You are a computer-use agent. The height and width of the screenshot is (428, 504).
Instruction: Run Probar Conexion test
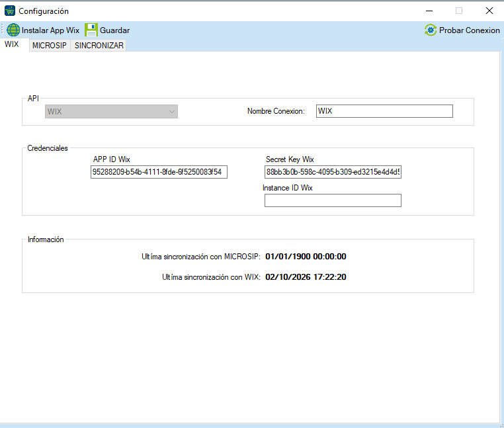pos(462,30)
